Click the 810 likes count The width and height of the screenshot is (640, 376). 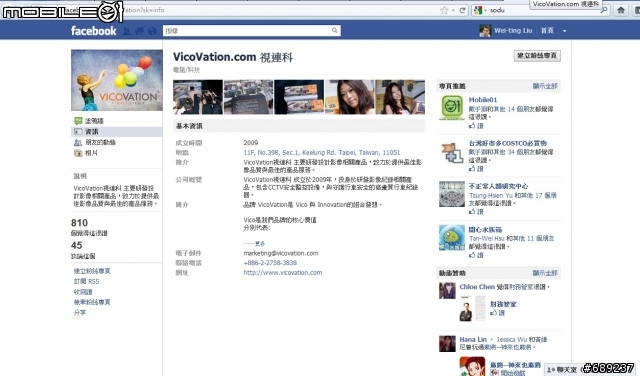(79, 222)
